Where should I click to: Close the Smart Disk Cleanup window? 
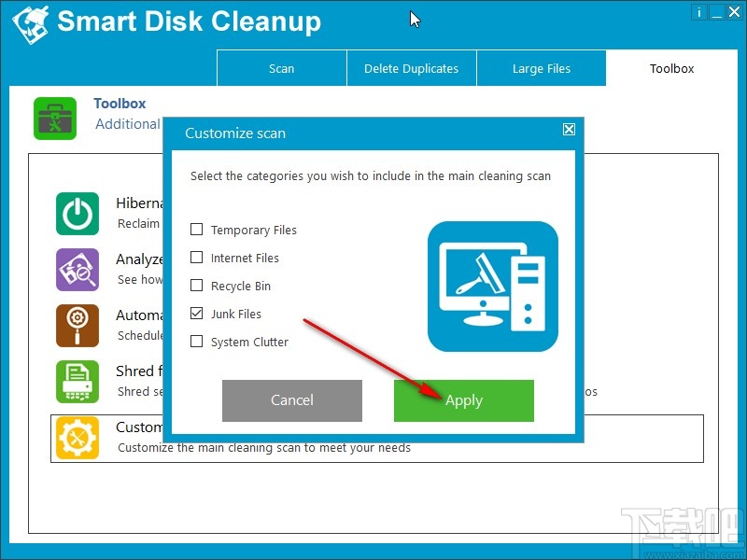tap(734, 12)
